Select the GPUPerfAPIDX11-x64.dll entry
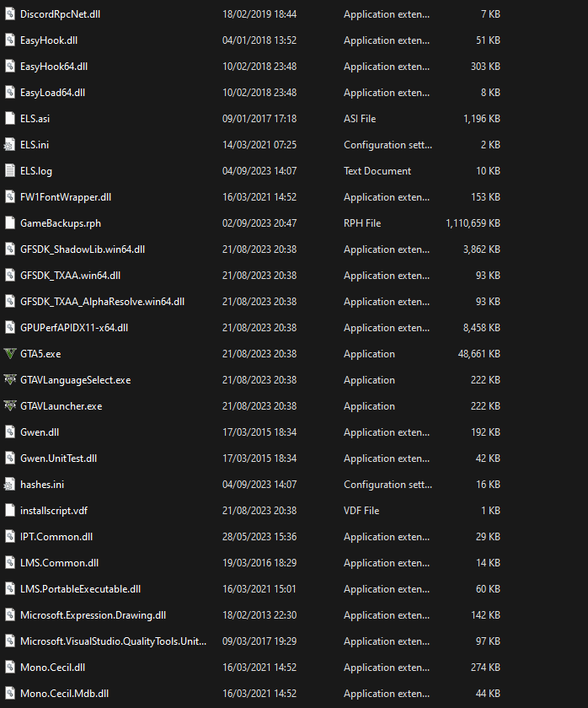 point(74,328)
